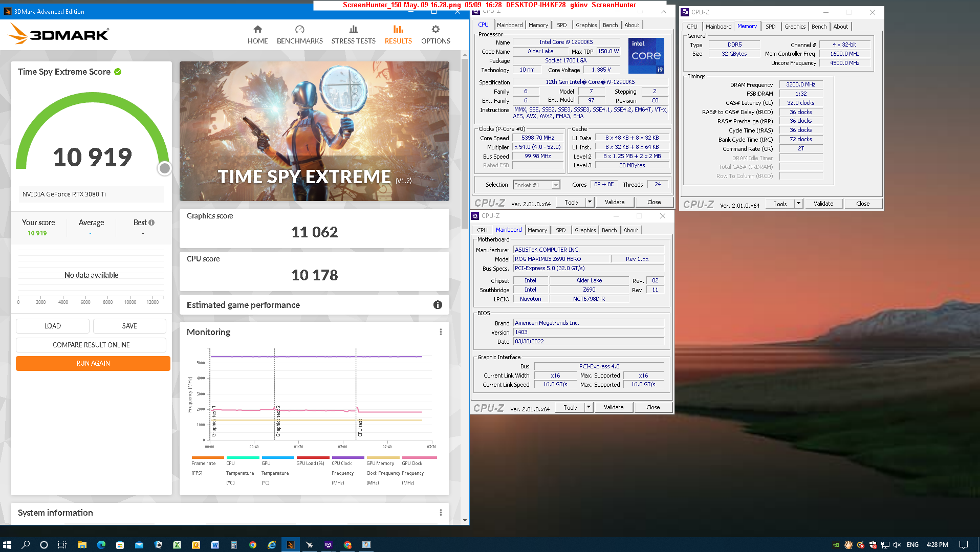Image resolution: width=980 pixels, height=552 pixels.
Task: Open the OPTIONS gear page
Action: point(435,35)
